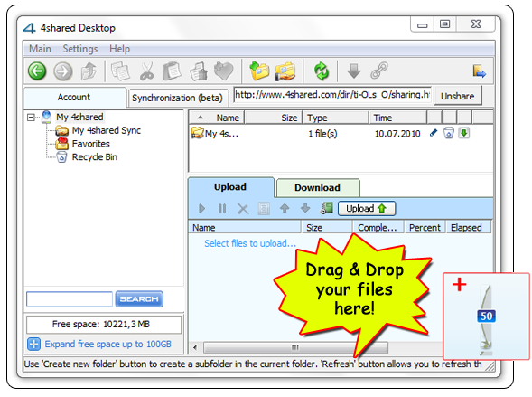Click the sharing URL address field
Image resolution: width=532 pixels, height=397 pixels.
pyautogui.click(x=332, y=96)
